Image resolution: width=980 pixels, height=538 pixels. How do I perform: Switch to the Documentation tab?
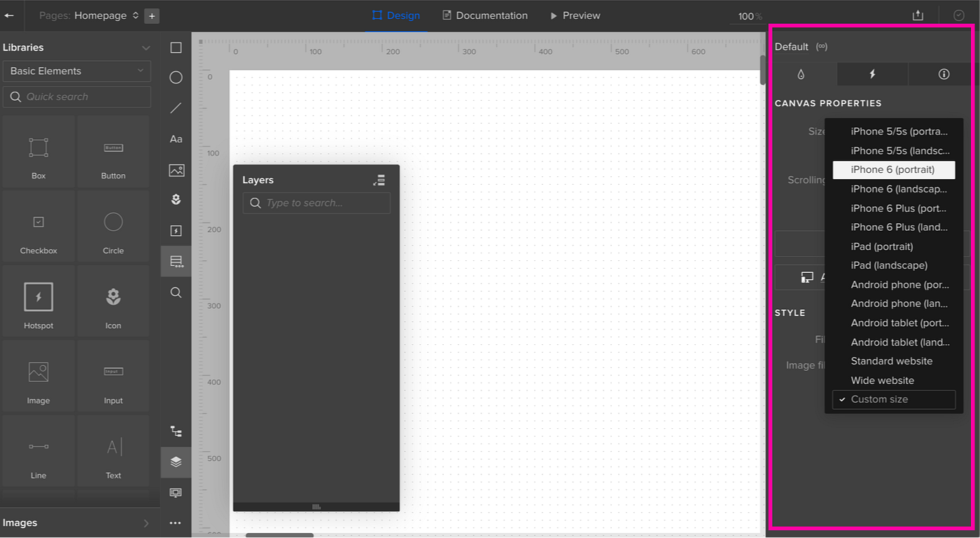pos(485,15)
